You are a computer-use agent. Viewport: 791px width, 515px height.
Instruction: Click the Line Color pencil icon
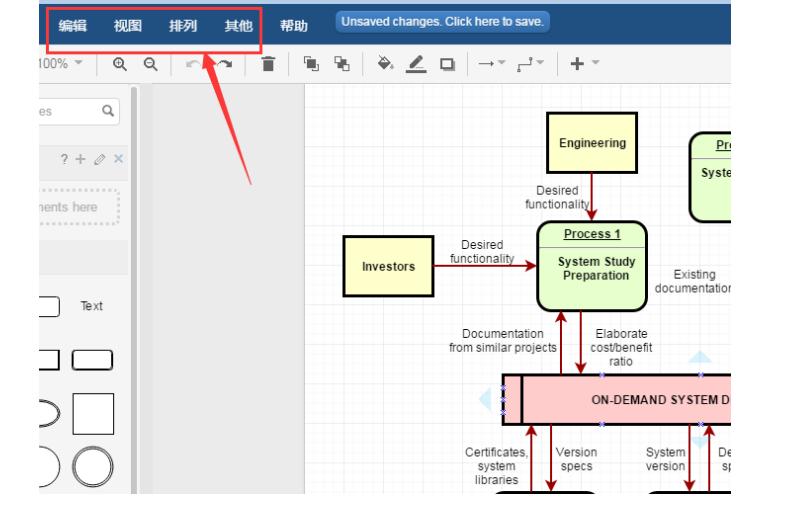[416, 64]
